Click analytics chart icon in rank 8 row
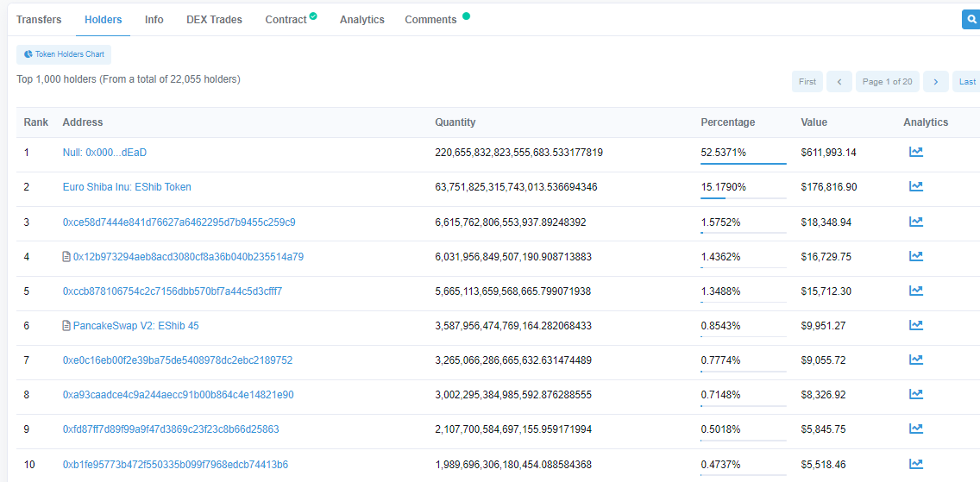Viewport: 980px width, 482px height. 915,394
